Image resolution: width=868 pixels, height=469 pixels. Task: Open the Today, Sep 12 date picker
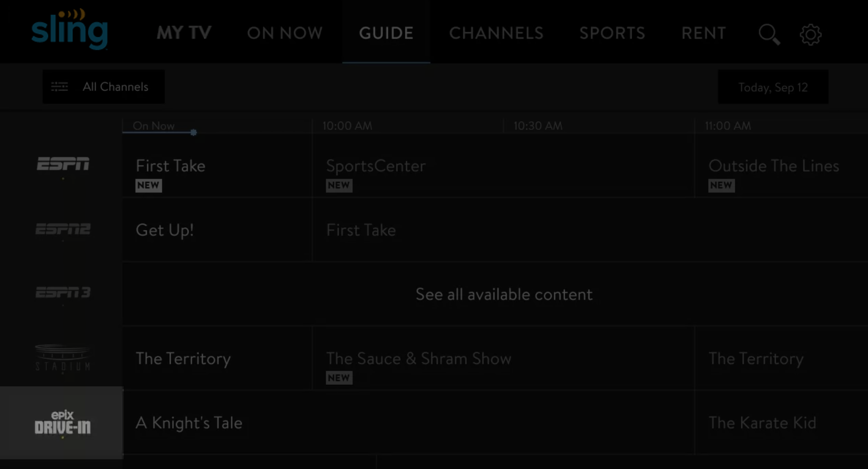coord(773,87)
